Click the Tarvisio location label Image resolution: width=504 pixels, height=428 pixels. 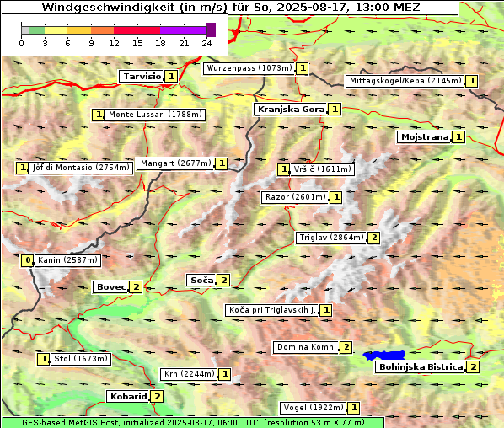(142, 77)
